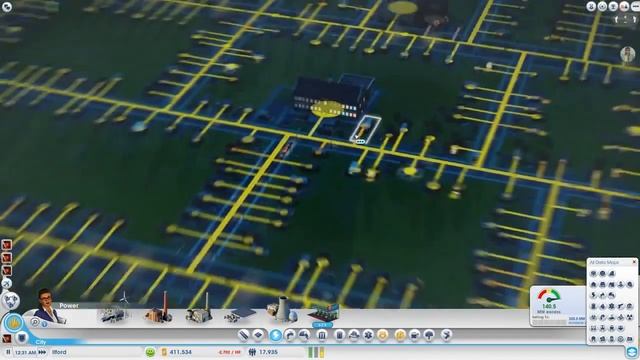Open the main menu in top-left corner
The image size is (640, 360).
click(x=7, y=6)
